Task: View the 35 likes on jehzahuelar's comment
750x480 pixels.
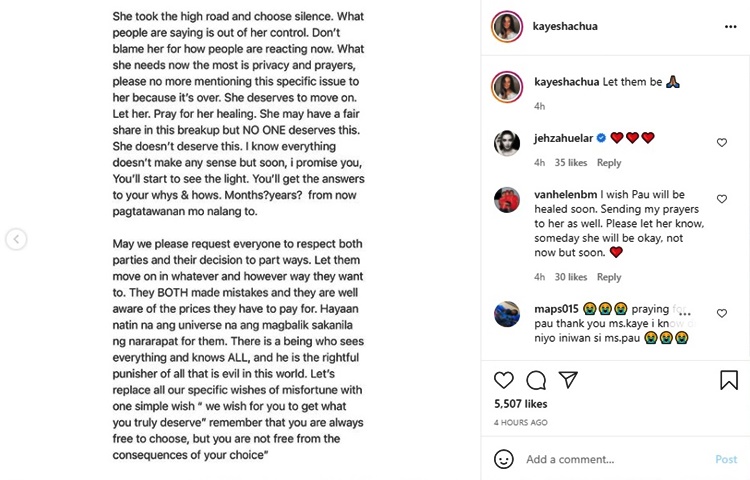Action: [571, 163]
